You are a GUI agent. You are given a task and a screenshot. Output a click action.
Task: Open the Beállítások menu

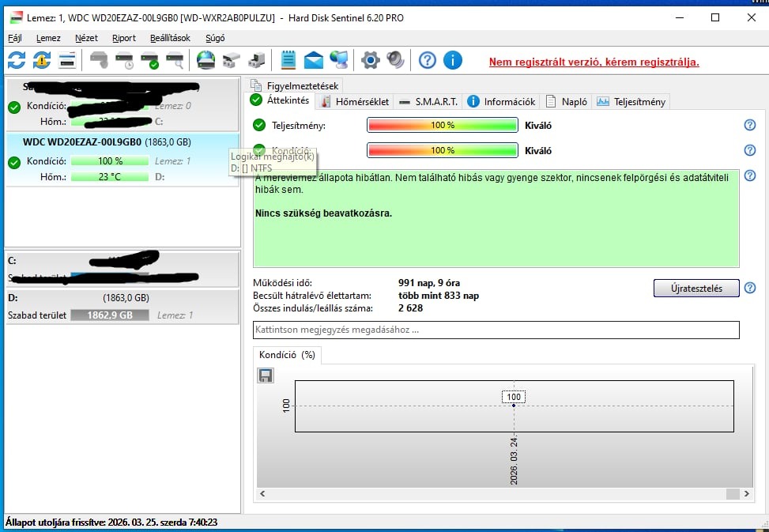point(170,38)
